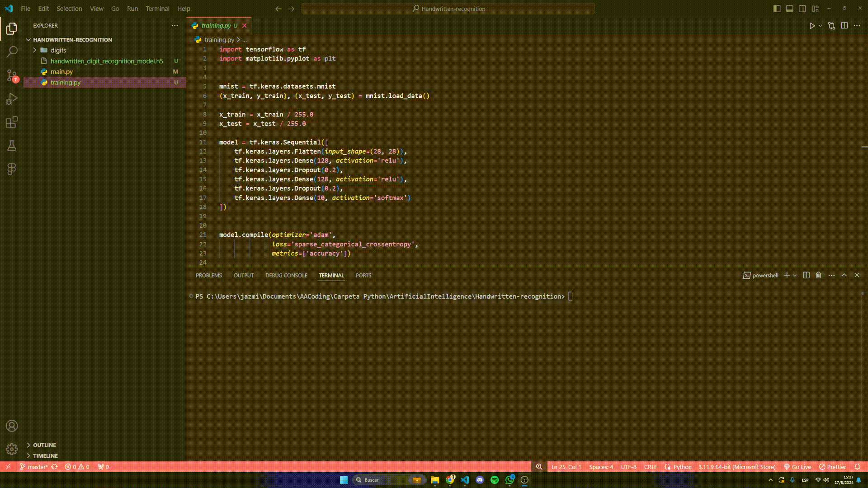868x488 pixels.
Task: Open Spotify from the Windows taskbar
Action: (495, 480)
